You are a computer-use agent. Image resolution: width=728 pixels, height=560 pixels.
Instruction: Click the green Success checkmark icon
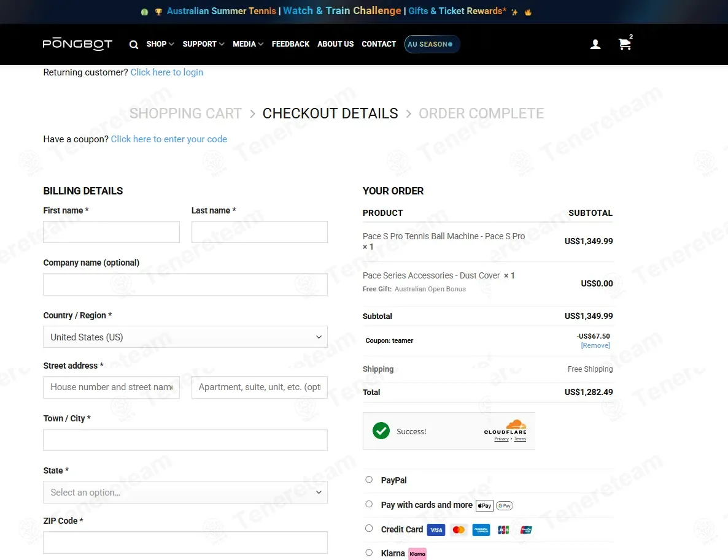381,431
